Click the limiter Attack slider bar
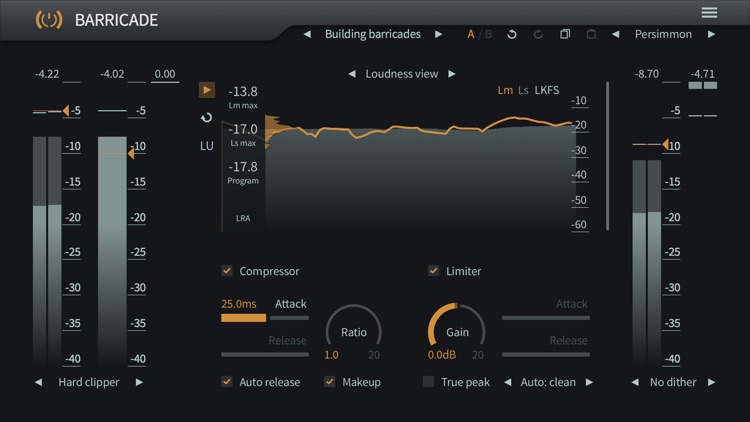Screen dimensions: 750x422 [546, 318]
